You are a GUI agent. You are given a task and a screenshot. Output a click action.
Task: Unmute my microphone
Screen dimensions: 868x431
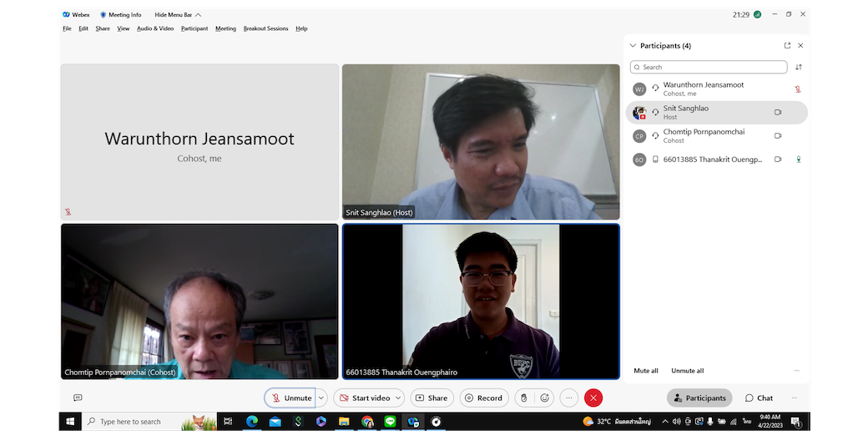pyautogui.click(x=290, y=398)
